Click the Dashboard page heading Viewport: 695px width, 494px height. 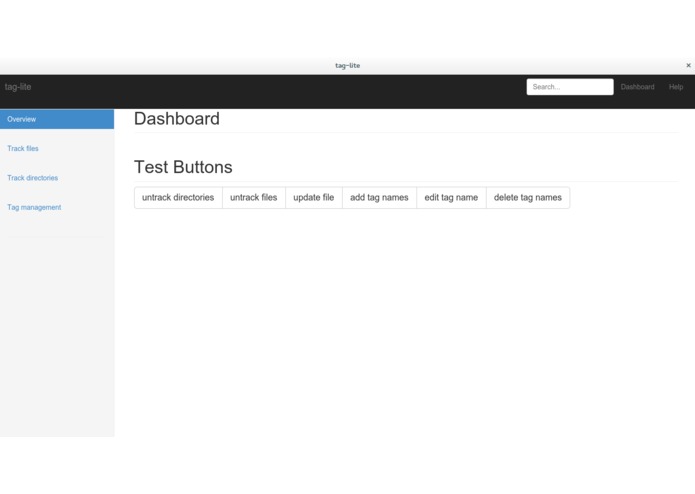tap(177, 119)
